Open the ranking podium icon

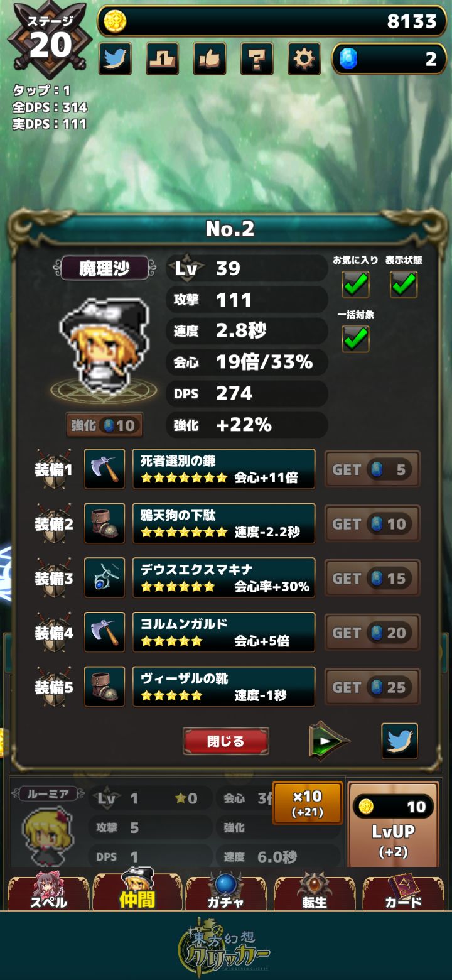162,59
